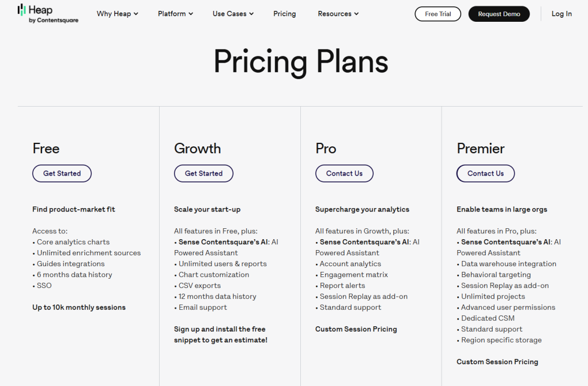This screenshot has height=386, width=588.
Task: Open the Resources dropdown menu
Action: (x=338, y=14)
